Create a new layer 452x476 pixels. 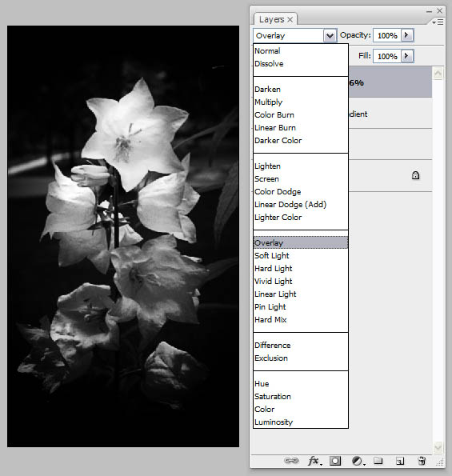click(x=400, y=461)
